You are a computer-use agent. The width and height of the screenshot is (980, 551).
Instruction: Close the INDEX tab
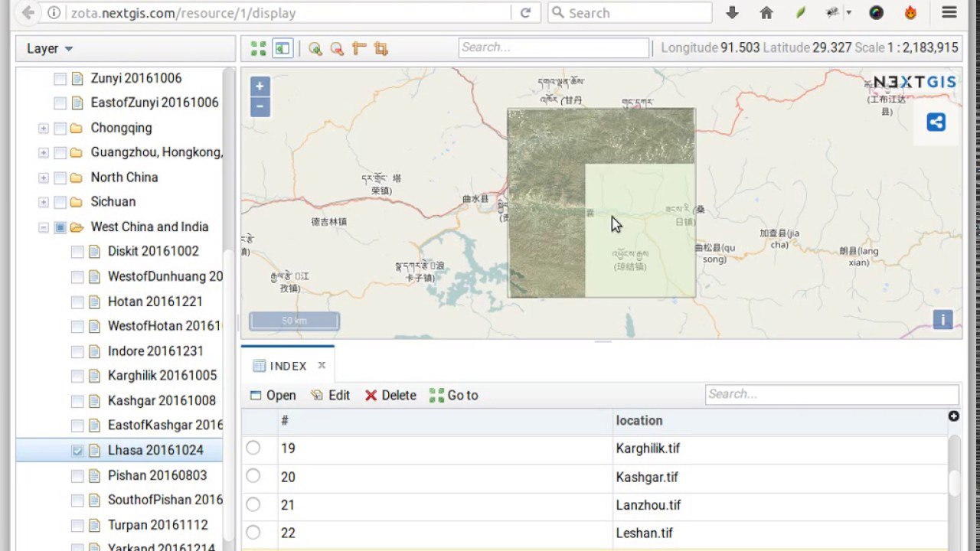[322, 366]
